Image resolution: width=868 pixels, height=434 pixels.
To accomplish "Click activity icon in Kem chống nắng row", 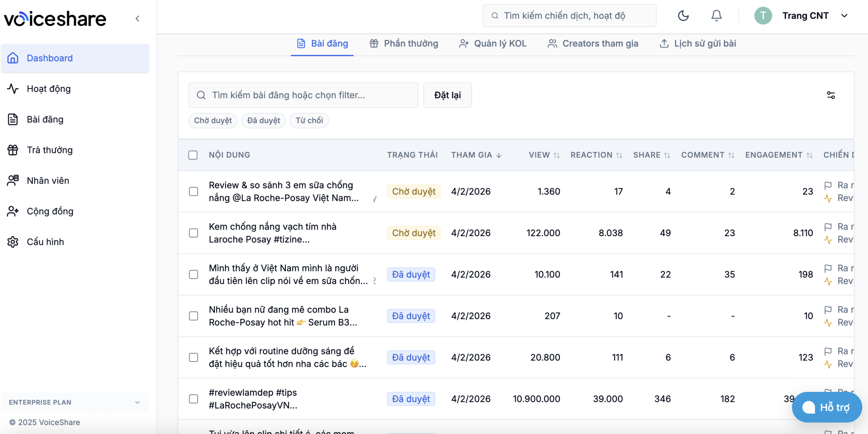I will (828, 240).
